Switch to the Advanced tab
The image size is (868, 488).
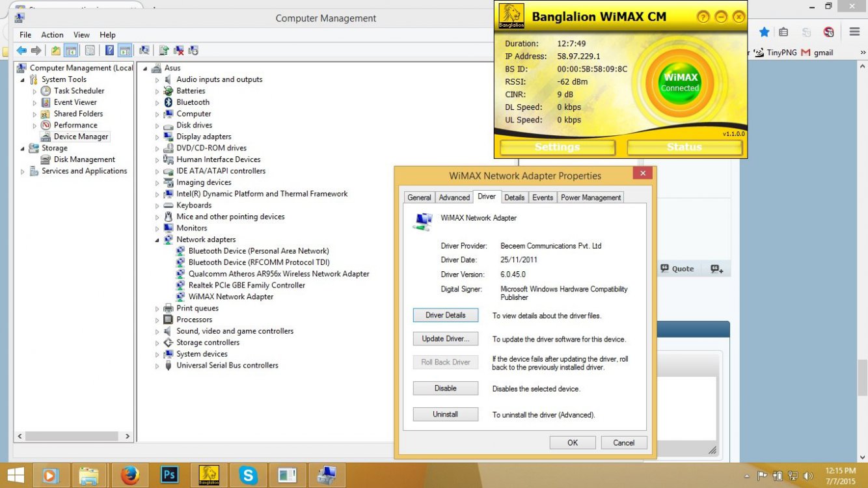(x=454, y=198)
